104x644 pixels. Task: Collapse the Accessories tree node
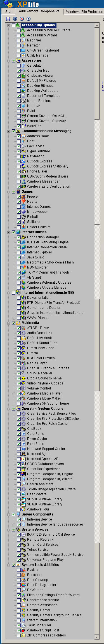tap(8, 60)
